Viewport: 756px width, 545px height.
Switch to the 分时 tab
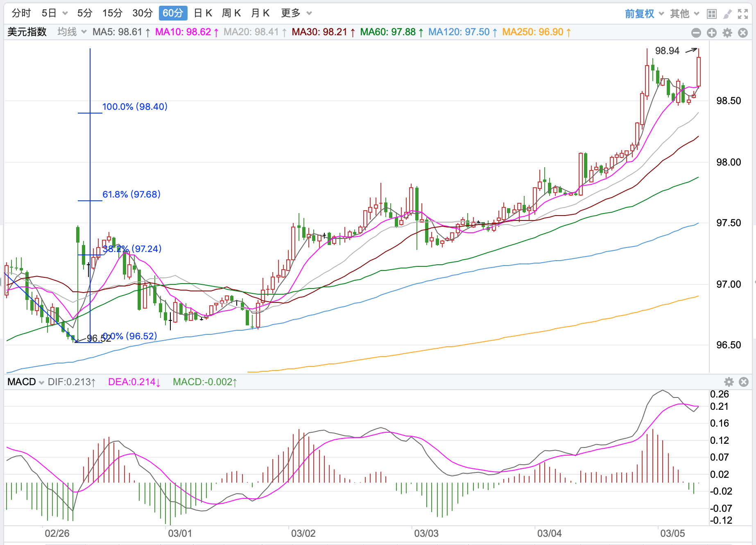[x=21, y=13]
